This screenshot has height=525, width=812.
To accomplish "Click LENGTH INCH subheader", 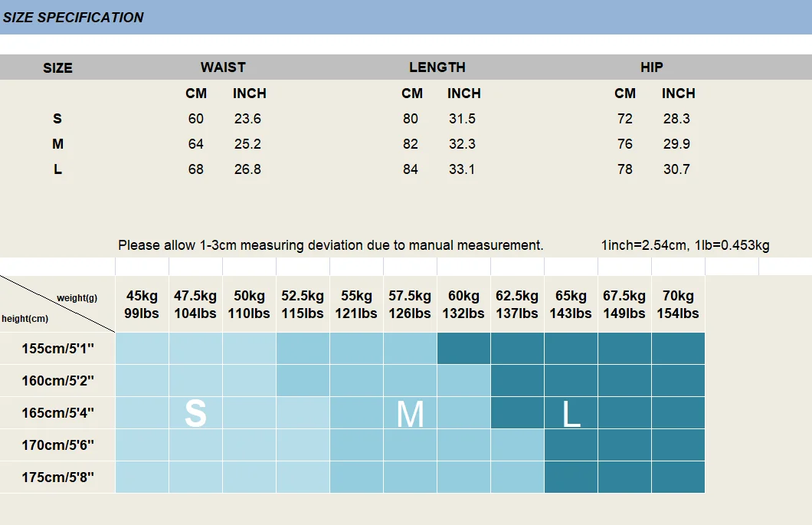I will coord(464,94).
